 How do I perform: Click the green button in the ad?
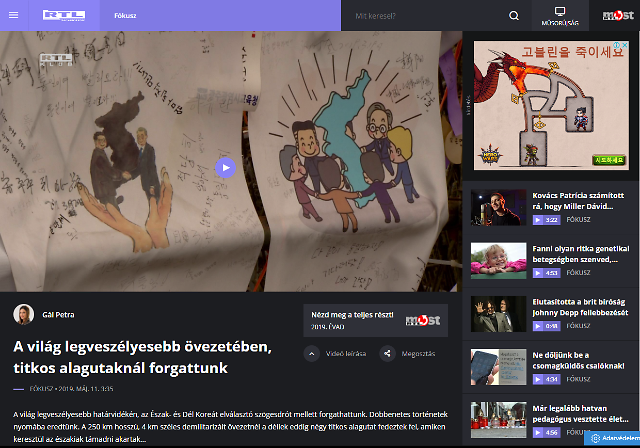(x=609, y=160)
